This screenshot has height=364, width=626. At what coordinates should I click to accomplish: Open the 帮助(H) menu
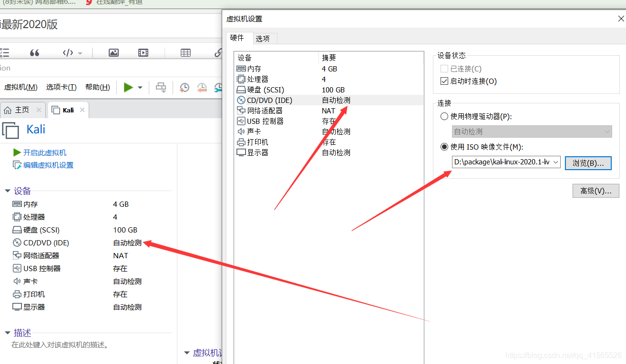click(x=98, y=87)
